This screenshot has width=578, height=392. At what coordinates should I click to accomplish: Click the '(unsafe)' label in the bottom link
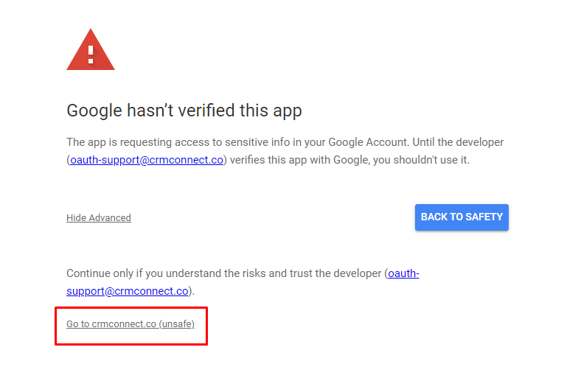coord(177,324)
